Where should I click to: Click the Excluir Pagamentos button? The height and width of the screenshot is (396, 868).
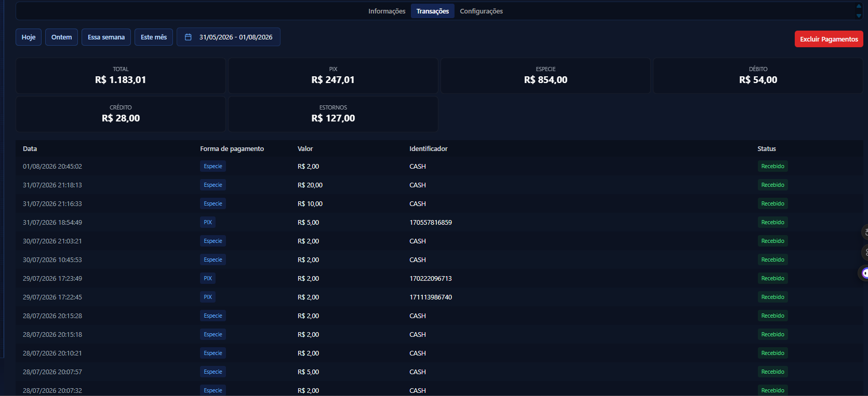pos(829,39)
